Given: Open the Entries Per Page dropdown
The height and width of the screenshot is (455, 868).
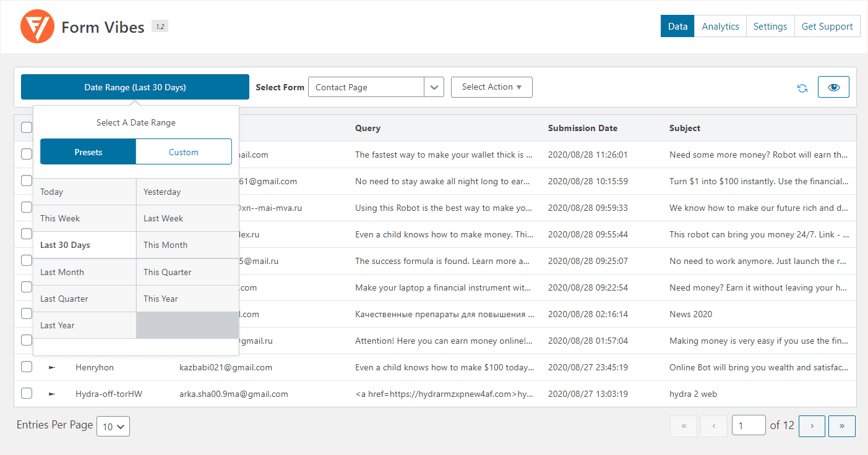Looking at the screenshot, I should 113,427.
